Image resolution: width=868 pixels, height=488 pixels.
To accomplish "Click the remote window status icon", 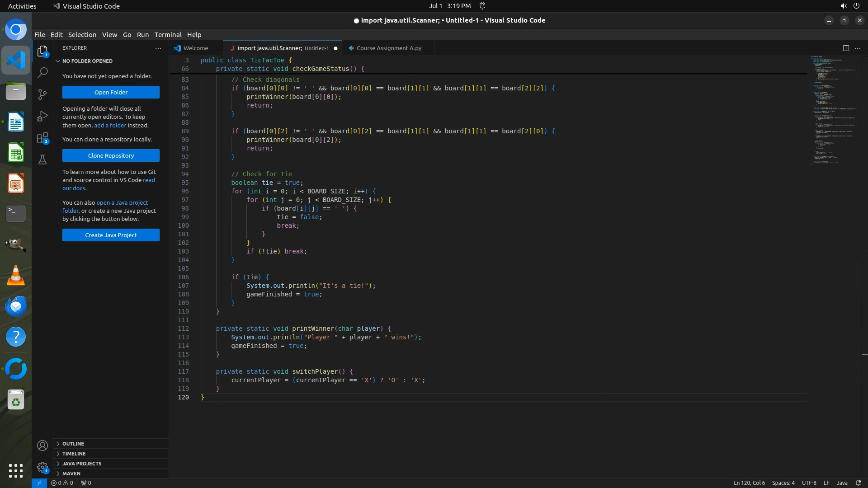I will [x=39, y=483].
